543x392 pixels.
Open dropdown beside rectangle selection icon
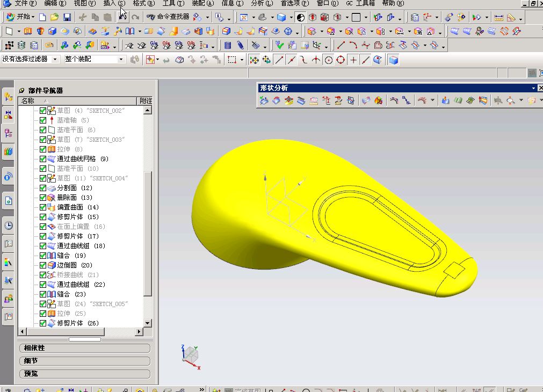[x=241, y=60]
